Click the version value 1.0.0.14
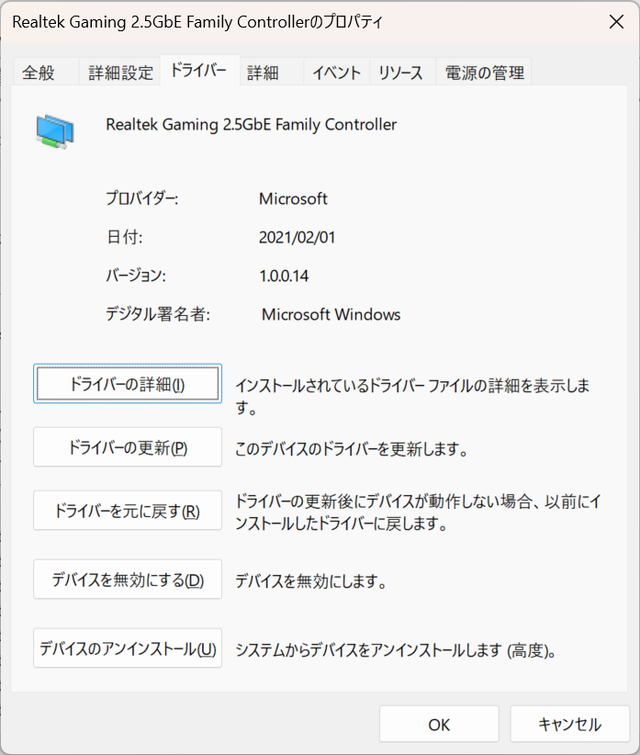 click(284, 275)
